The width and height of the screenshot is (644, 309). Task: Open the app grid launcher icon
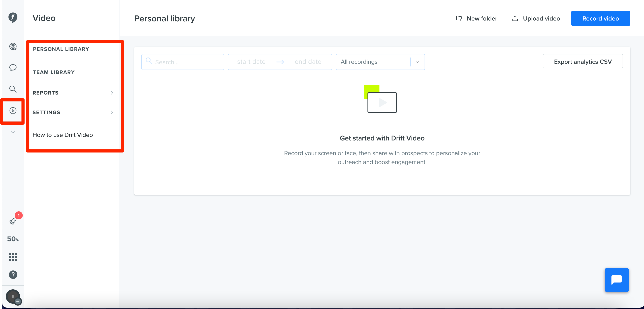pyautogui.click(x=13, y=257)
